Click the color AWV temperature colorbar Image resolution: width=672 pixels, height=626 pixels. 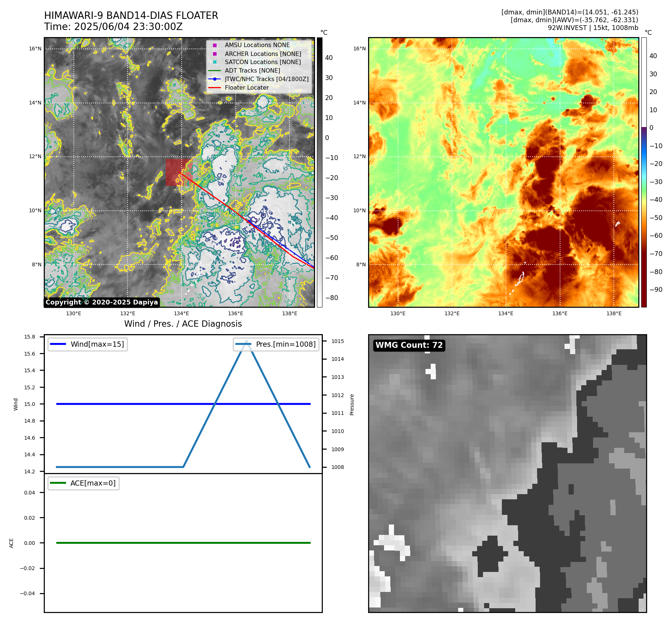(644, 172)
